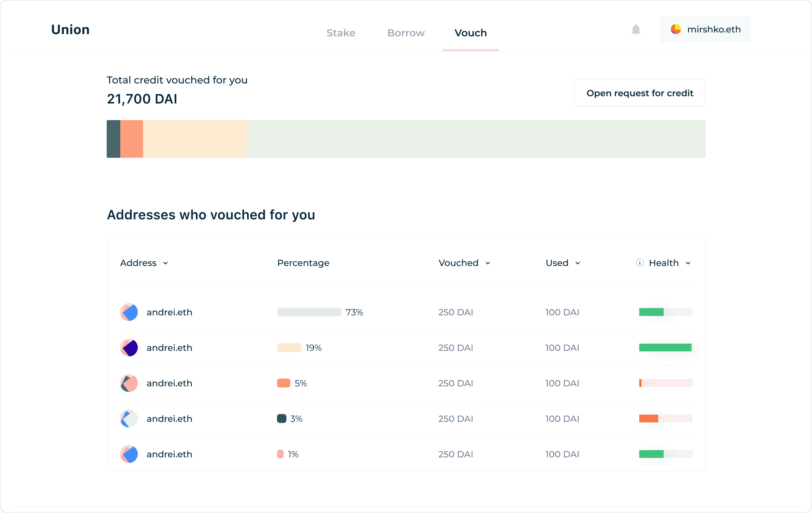Click the avatar in the 3% row
This screenshot has width=812, height=513.
[x=129, y=419]
